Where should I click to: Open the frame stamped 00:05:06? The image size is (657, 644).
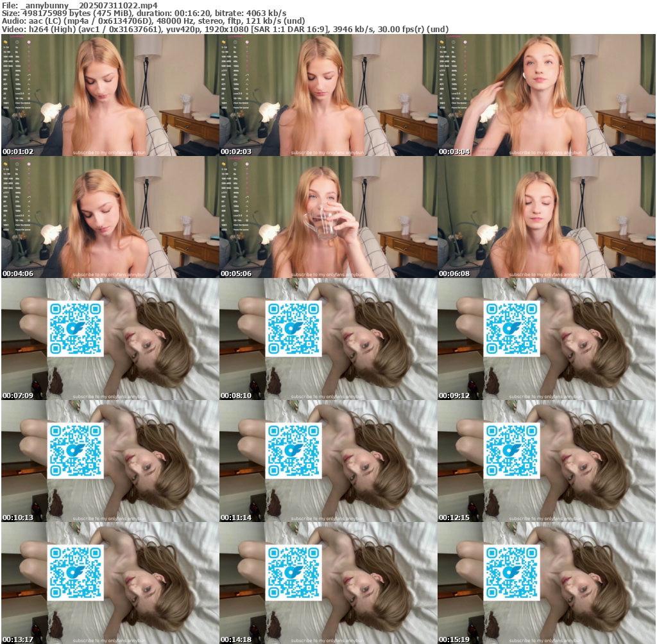tap(328, 217)
